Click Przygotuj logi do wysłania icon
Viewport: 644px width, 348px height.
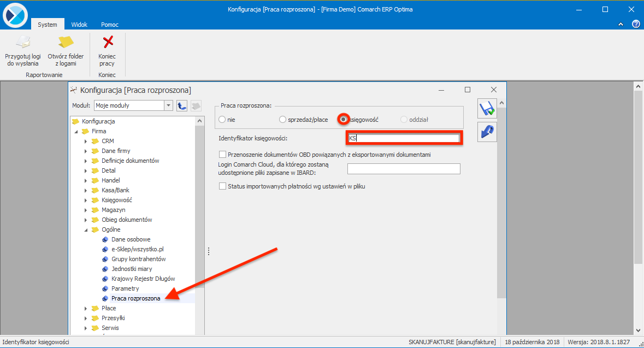point(22,43)
